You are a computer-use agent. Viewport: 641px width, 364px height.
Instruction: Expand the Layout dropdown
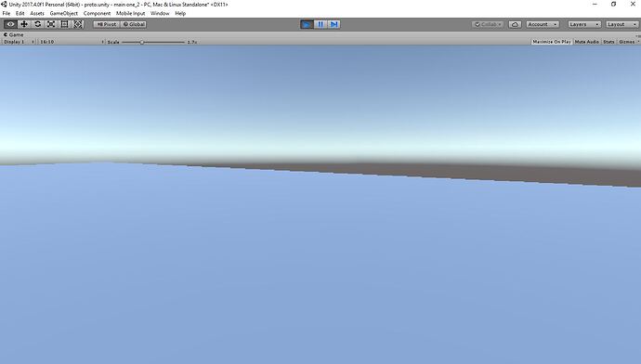click(x=621, y=24)
